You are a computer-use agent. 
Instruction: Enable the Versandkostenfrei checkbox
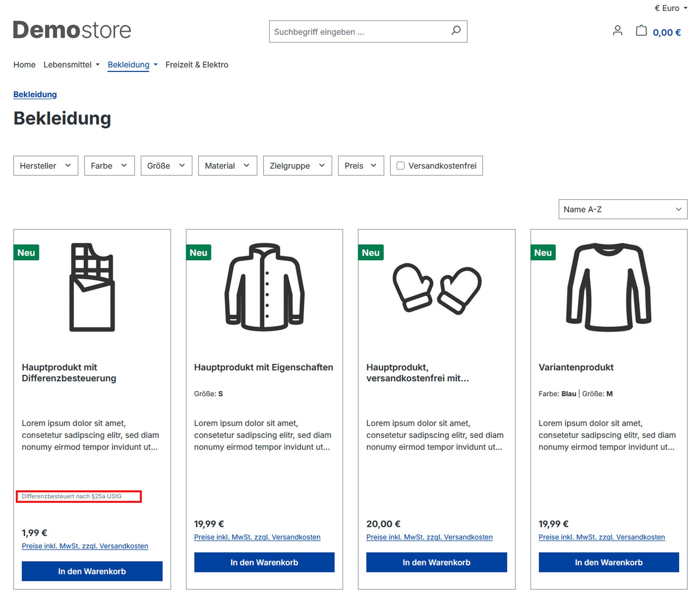(400, 166)
